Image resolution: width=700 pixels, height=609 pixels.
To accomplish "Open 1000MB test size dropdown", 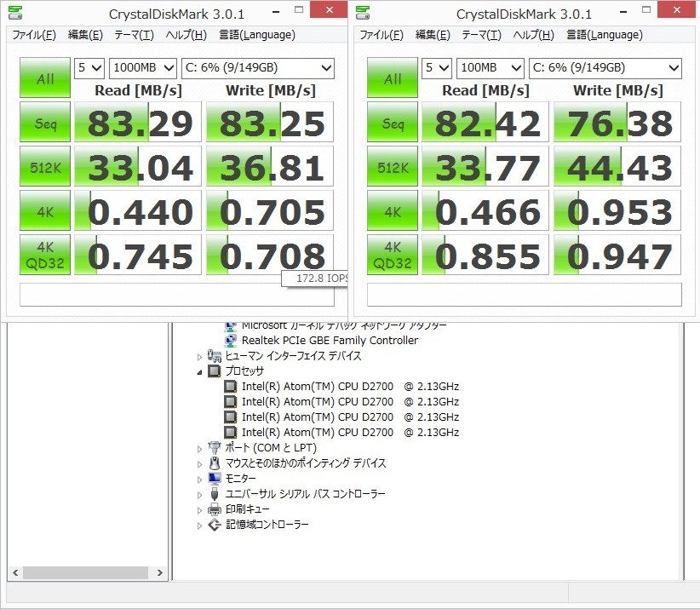I will [x=143, y=68].
